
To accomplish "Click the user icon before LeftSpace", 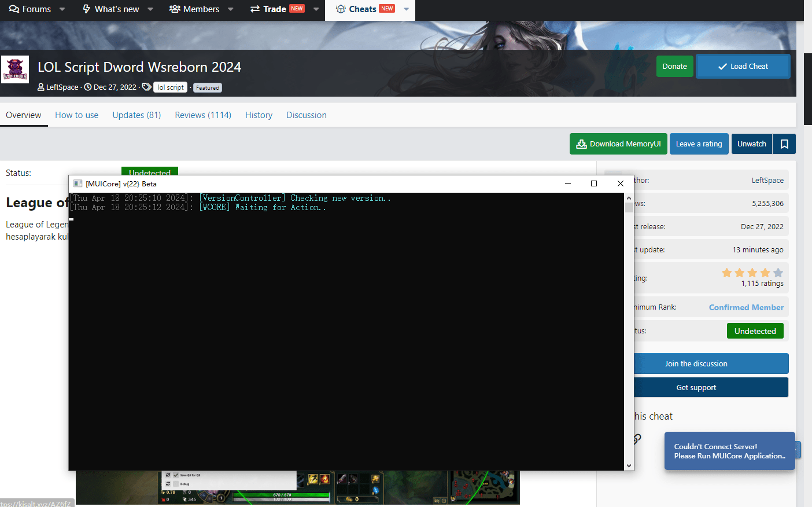I will tap(41, 87).
